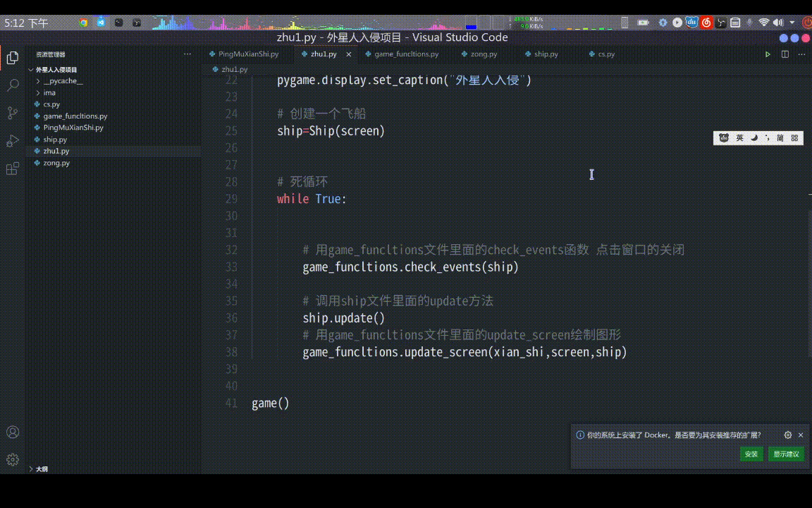Switch to the PingMuXianShi.py tab
Image resolution: width=812 pixels, height=508 pixels.
click(247, 54)
